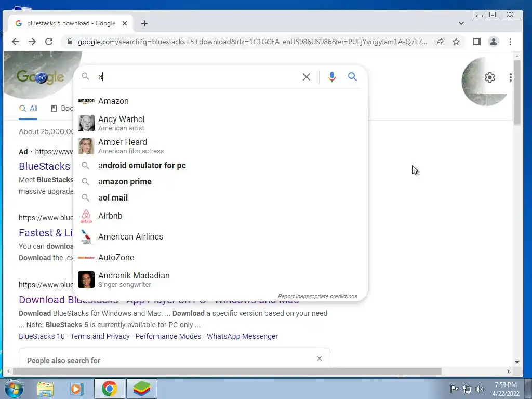Reload the Google results page
This screenshot has width=532, height=399.
click(x=49, y=42)
